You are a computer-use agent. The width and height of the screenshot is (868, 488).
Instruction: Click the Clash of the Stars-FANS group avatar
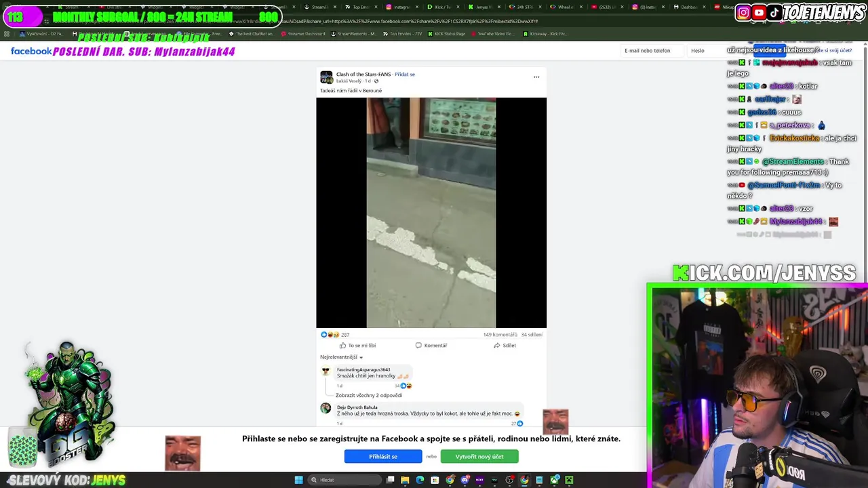(326, 77)
